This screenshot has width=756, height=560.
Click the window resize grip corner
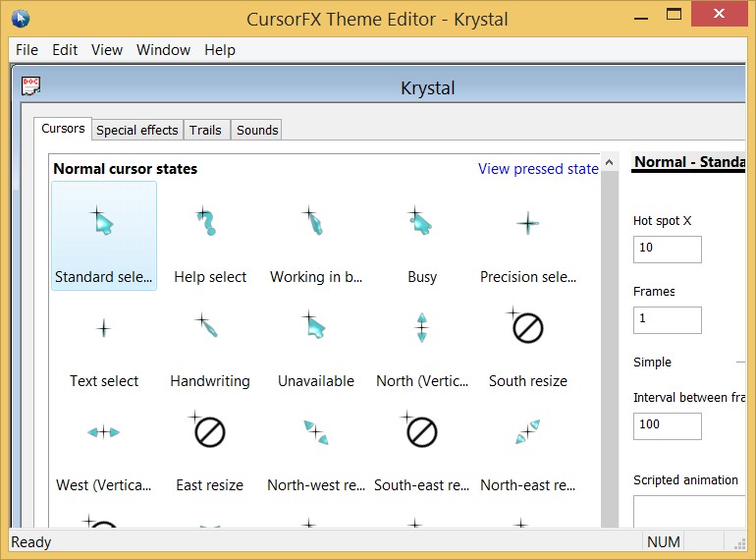(739, 544)
